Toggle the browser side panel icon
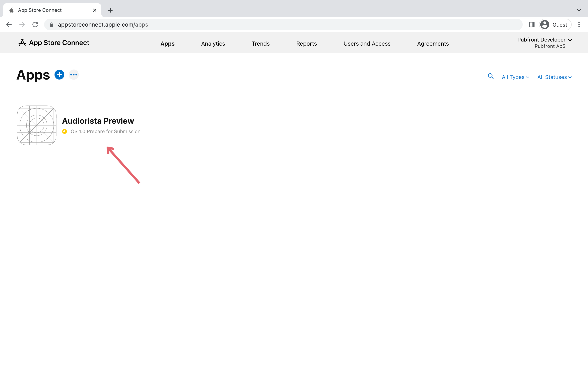 point(531,25)
